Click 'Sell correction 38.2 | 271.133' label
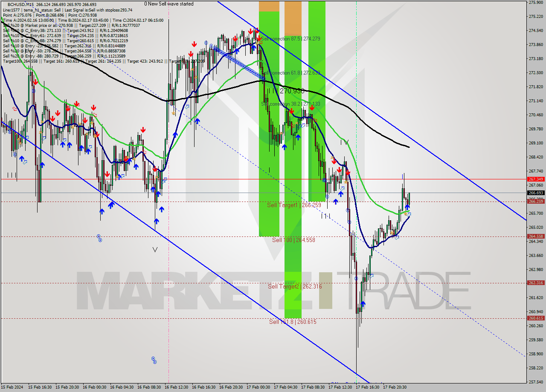This screenshot has height=392, width=546. 290,104
